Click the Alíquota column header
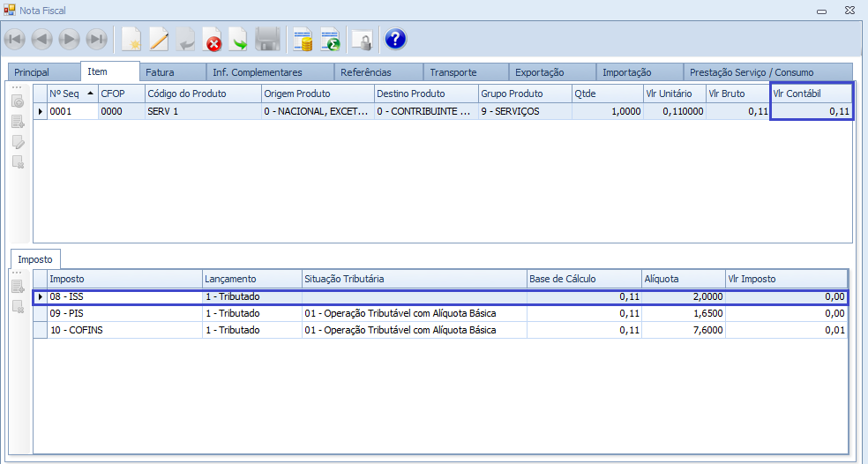The image size is (868, 464). [681, 279]
